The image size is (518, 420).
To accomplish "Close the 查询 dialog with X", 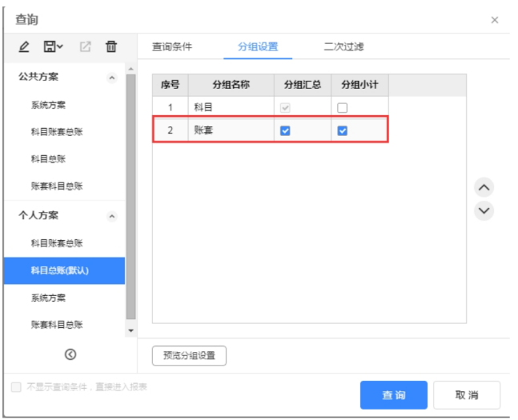I will [x=495, y=20].
